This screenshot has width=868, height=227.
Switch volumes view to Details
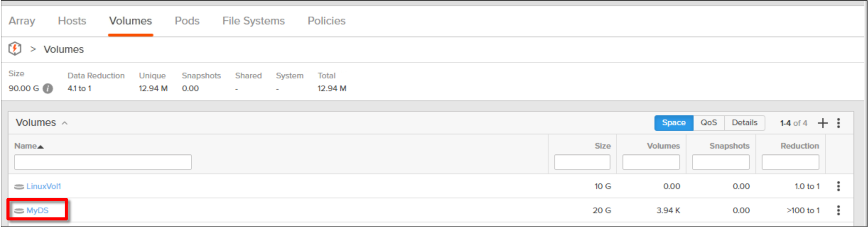(x=745, y=123)
